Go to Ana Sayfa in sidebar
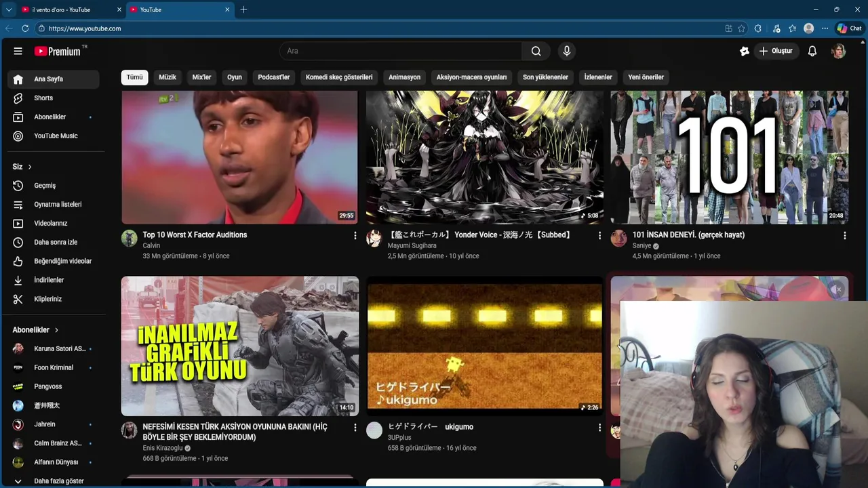Image resolution: width=868 pixels, height=488 pixels. point(54,79)
